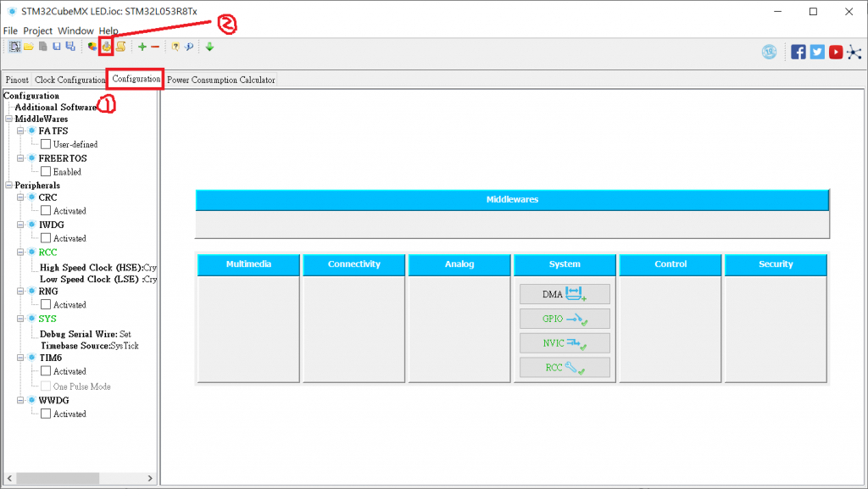Open the NVIC configuration button
The width and height of the screenshot is (868, 489).
[565, 343]
